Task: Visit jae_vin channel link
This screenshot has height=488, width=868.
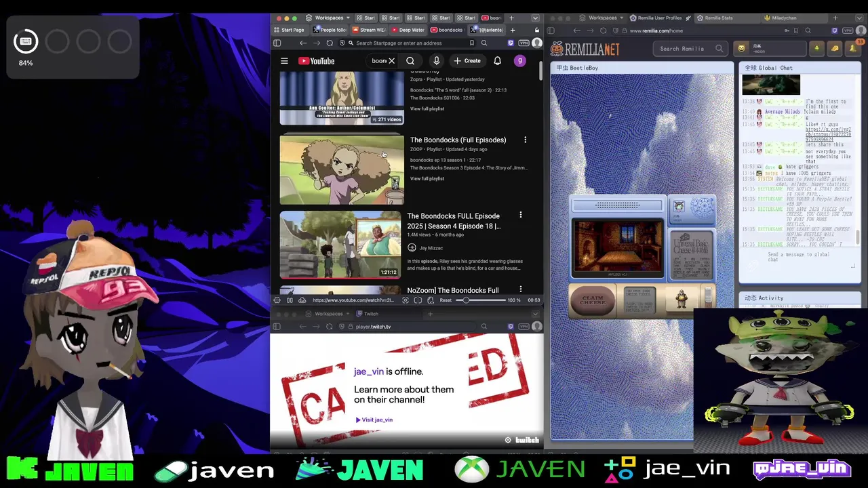Action: pos(374,420)
